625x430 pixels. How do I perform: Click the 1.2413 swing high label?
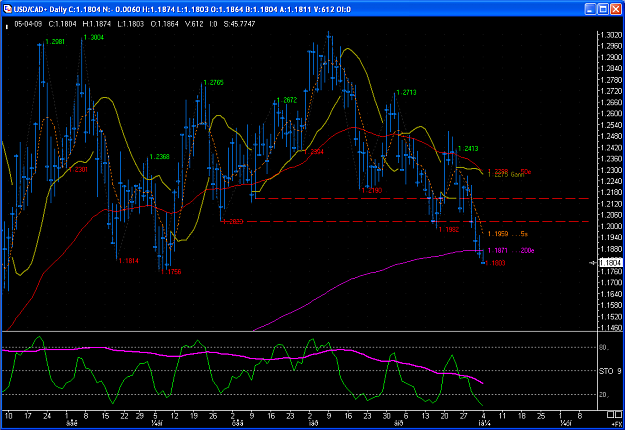coord(468,149)
